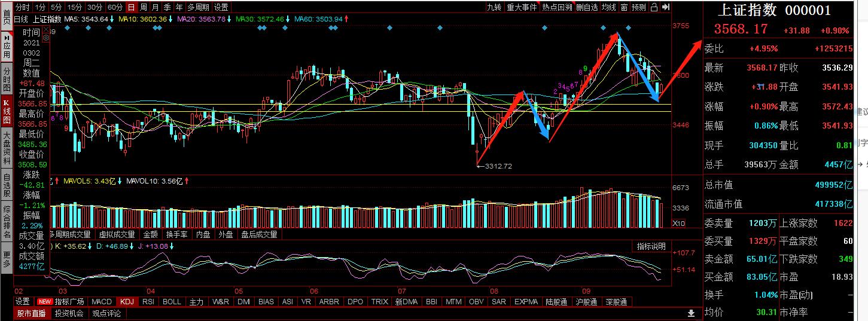Open the 指标广场 indicator plaza
Screen dimensions: 868x321
coord(69,302)
